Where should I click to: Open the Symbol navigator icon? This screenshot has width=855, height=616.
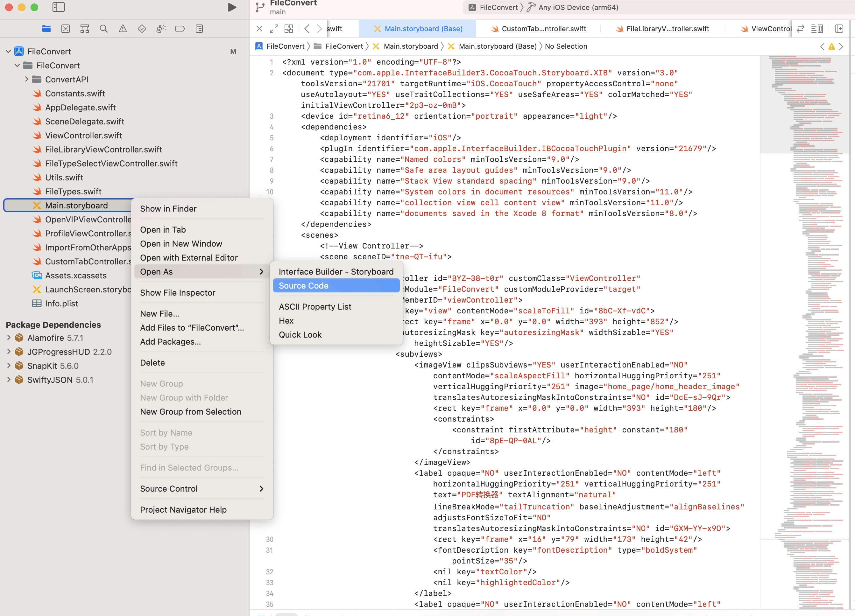[84, 29]
